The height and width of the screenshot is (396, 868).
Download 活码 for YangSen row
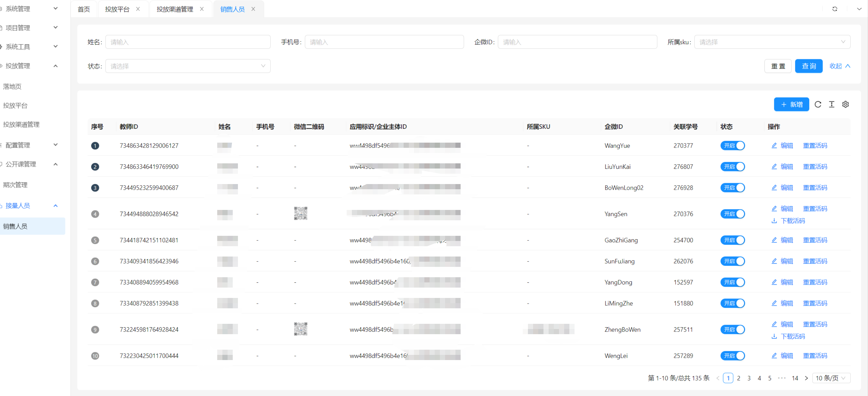coord(788,221)
